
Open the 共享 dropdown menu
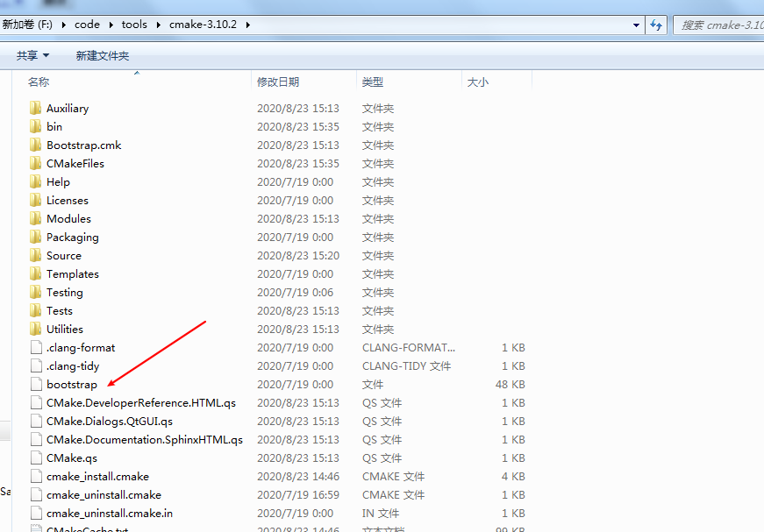tap(32, 55)
